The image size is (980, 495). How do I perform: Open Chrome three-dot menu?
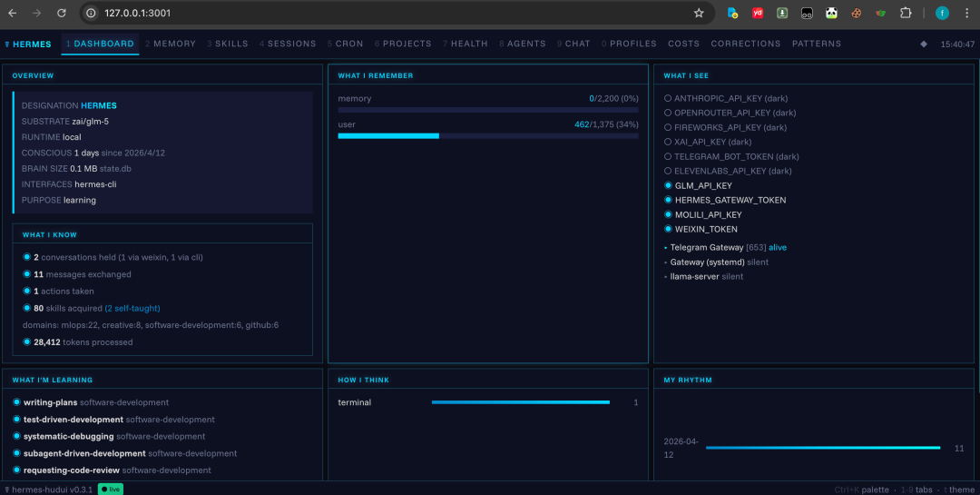[x=965, y=13]
